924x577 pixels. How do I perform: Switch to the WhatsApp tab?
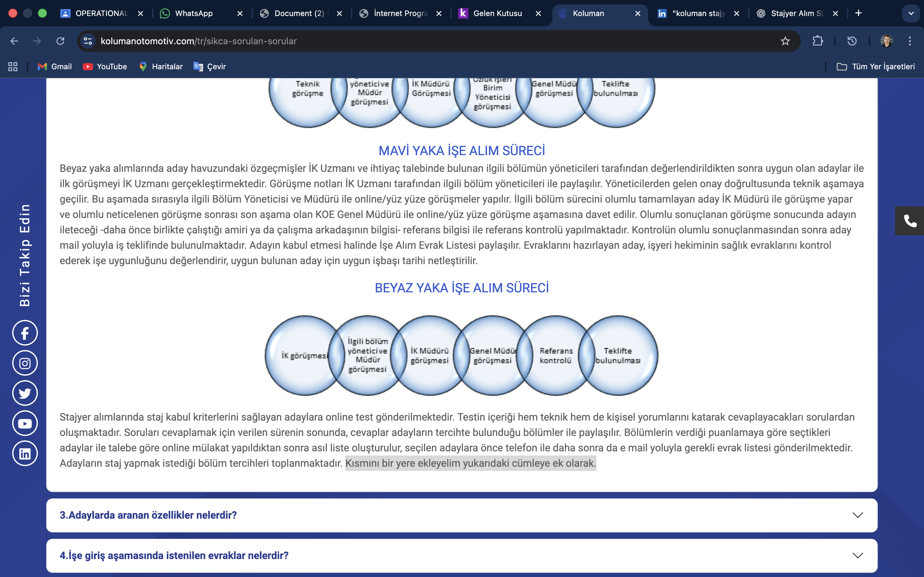pos(193,13)
